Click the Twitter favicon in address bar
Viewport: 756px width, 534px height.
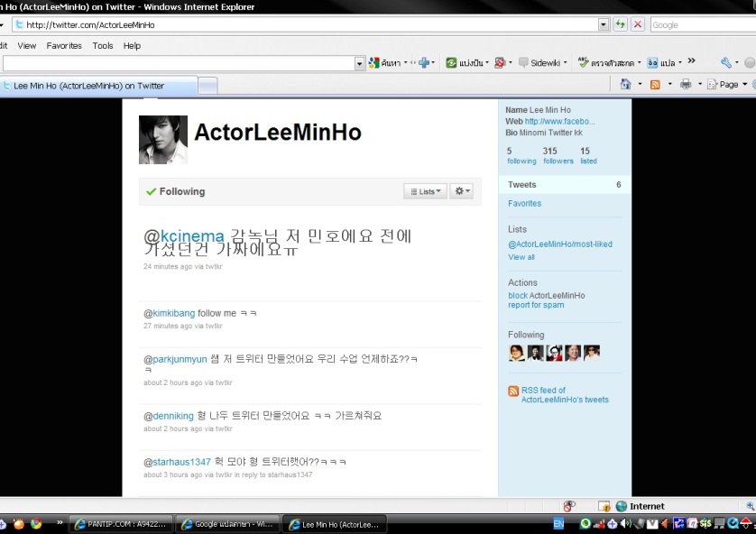pyautogui.click(x=19, y=24)
